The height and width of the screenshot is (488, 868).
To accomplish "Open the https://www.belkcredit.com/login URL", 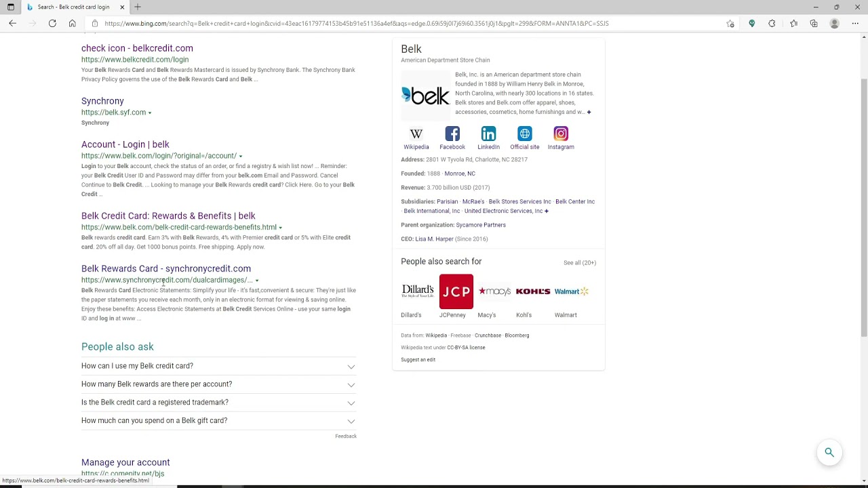I will (135, 60).
